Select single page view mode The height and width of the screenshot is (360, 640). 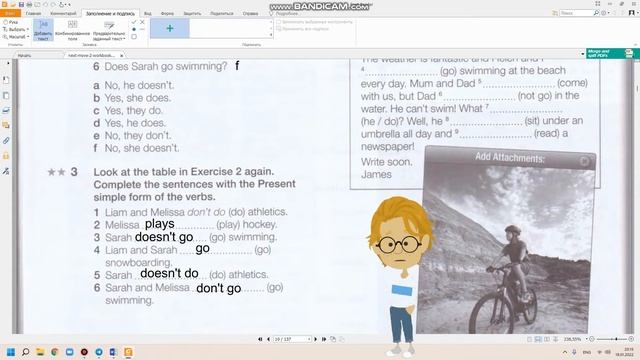(529, 339)
